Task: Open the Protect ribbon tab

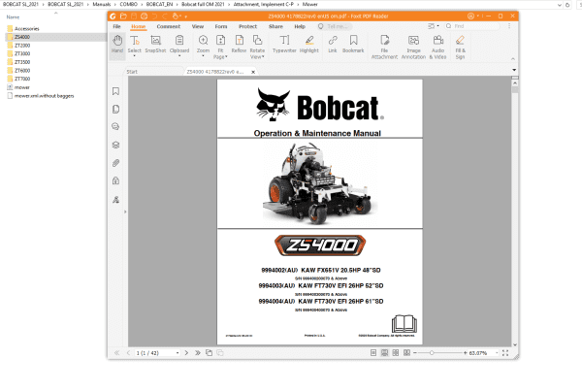Action: (x=248, y=26)
